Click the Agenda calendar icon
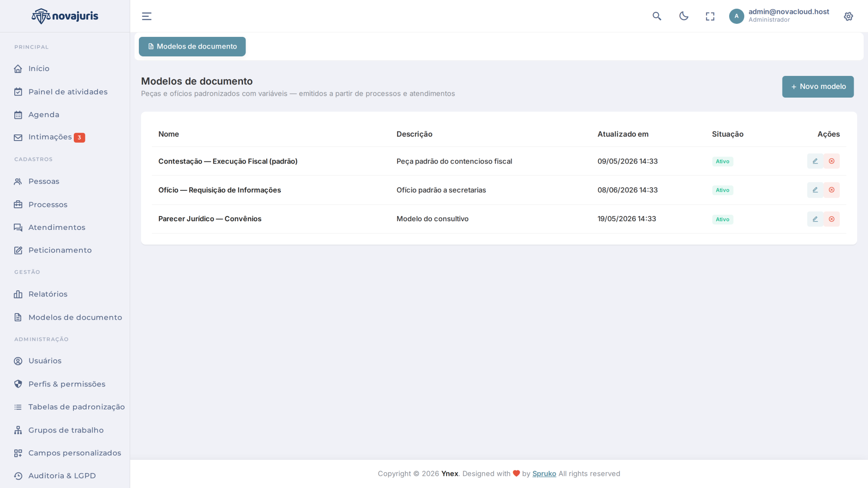 tap(18, 115)
